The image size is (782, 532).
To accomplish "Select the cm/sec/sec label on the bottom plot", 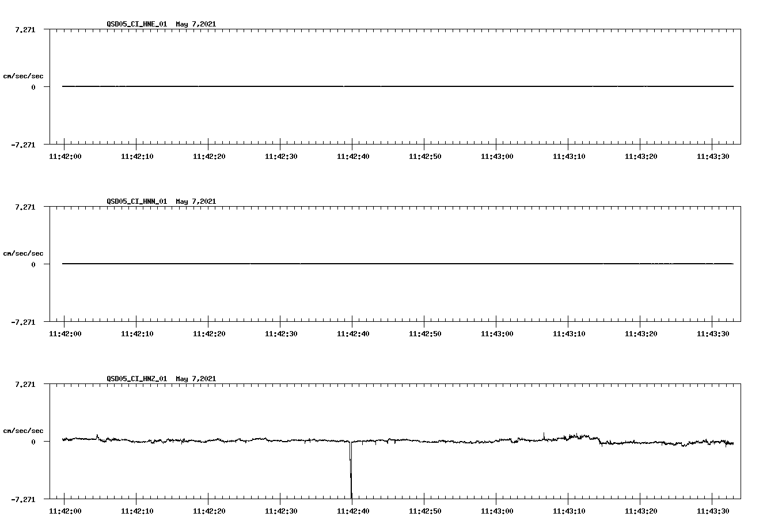I will coord(24,430).
